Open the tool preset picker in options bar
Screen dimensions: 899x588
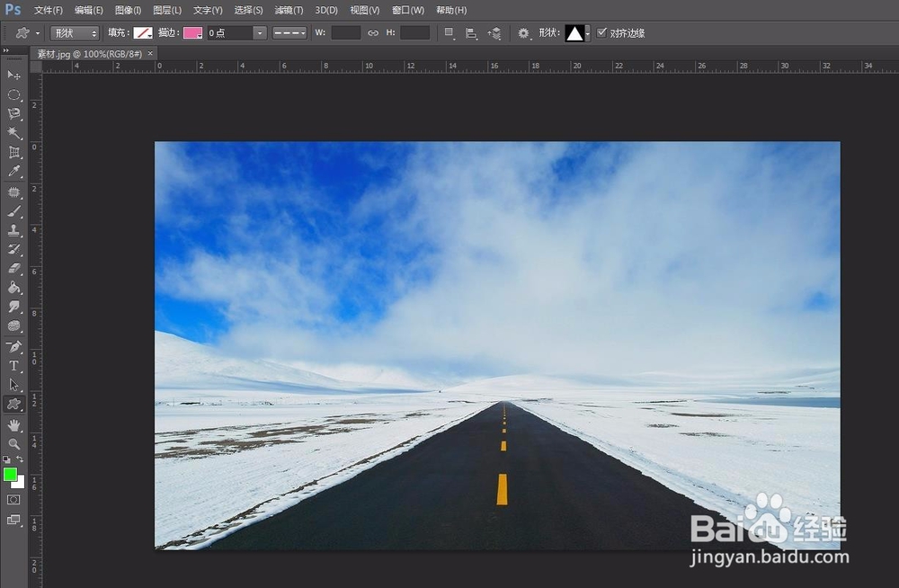click(x=26, y=33)
